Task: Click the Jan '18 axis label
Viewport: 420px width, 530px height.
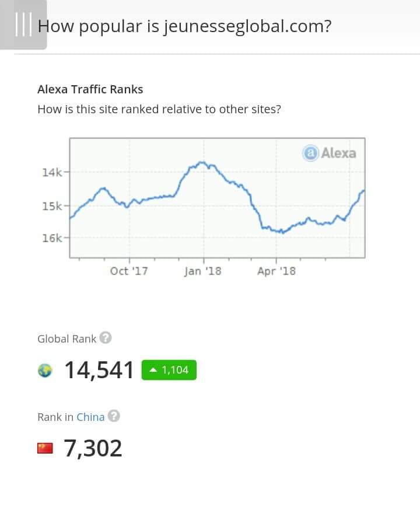Action: coord(203,271)
